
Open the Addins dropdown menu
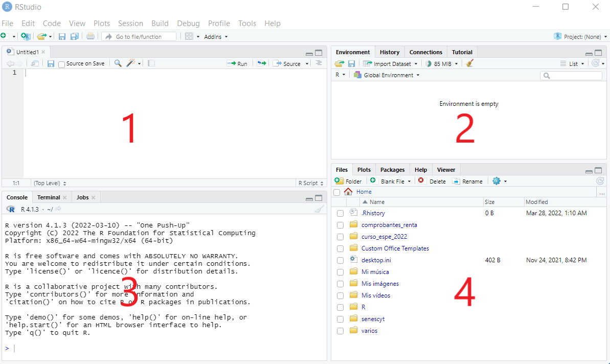coord(216,37)
